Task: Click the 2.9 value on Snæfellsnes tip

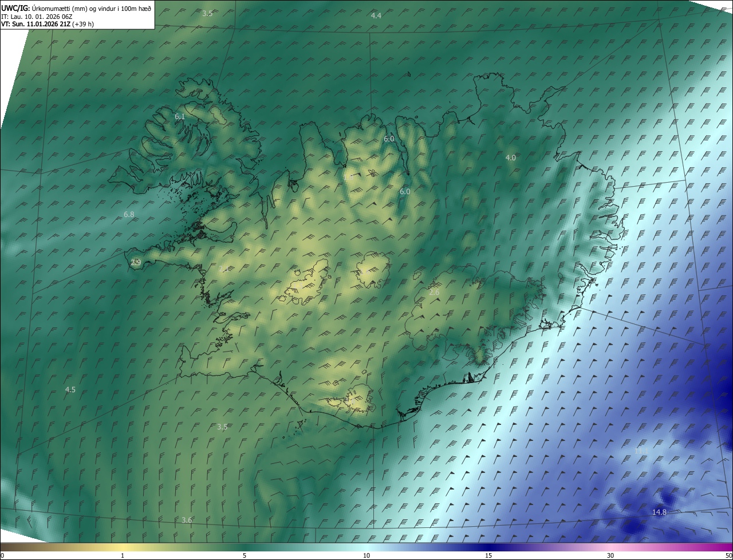Action: tap(136, 262)
